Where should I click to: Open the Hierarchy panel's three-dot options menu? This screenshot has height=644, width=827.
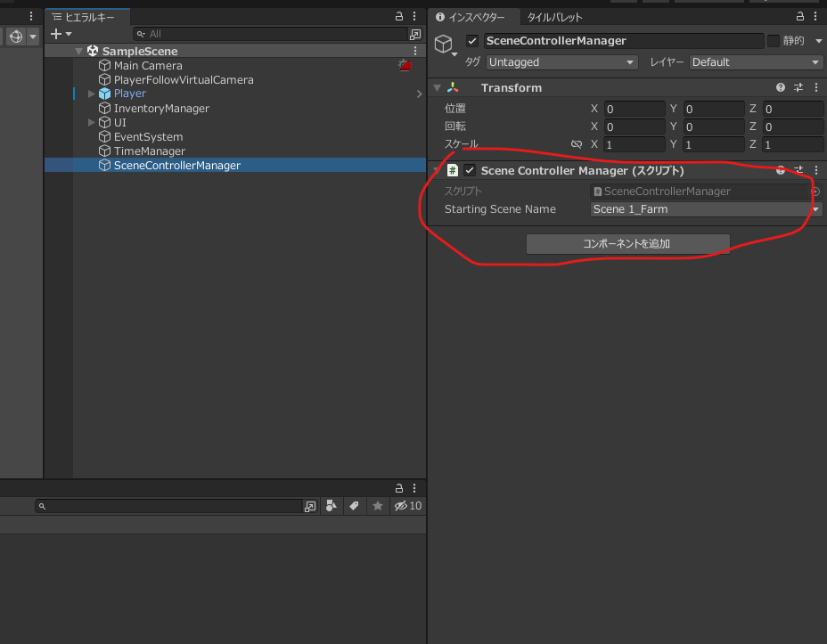click(414, 16)
